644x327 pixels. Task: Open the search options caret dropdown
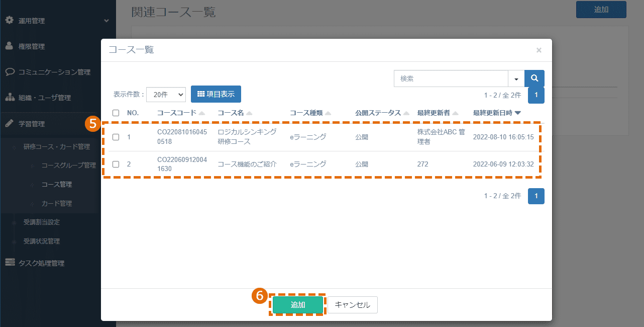pos(516,78)
